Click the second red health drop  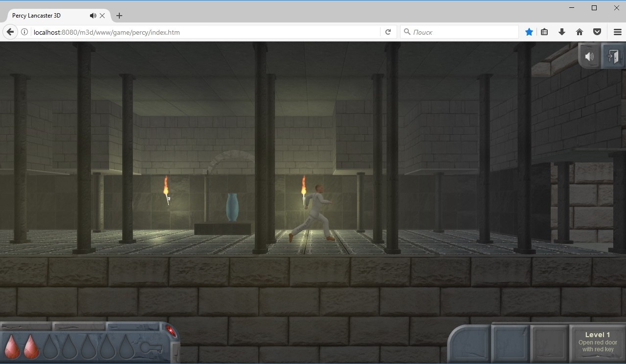tap(31, 346)
